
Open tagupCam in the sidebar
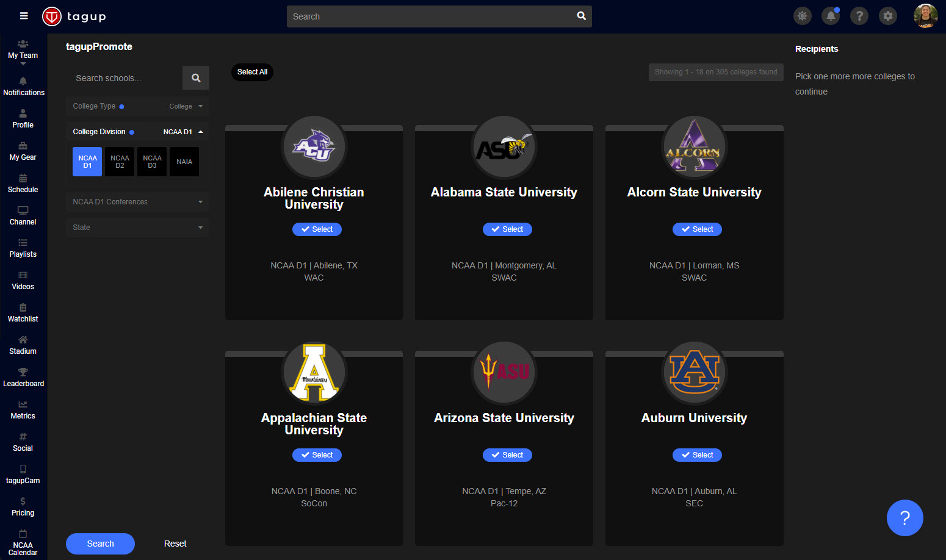point(23,475)
